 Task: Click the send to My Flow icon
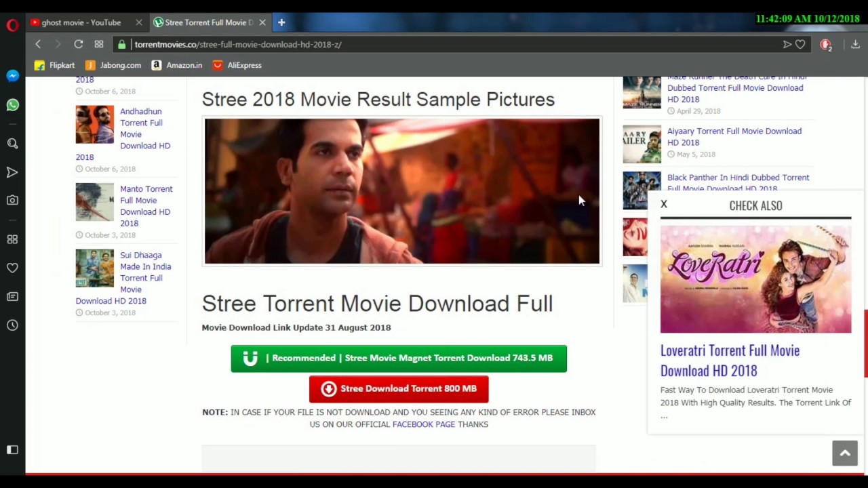pyautogui.click(x=787, y=44)
